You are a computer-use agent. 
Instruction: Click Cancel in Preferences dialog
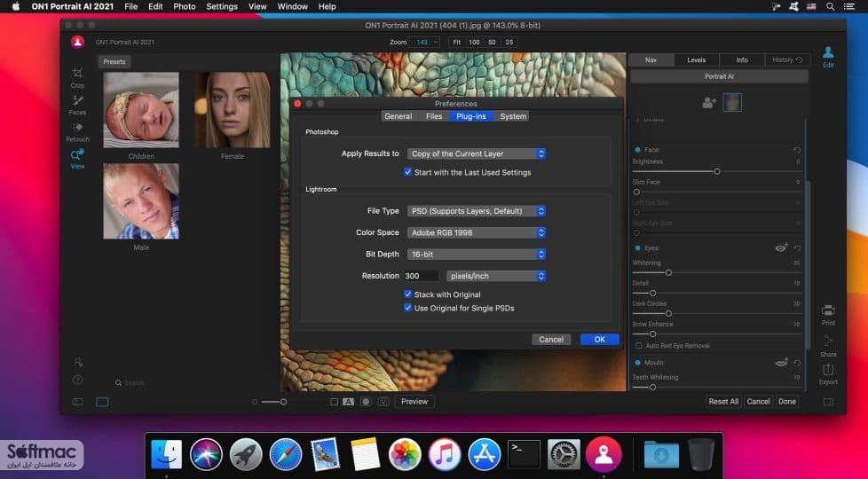(x=551, y=339)
